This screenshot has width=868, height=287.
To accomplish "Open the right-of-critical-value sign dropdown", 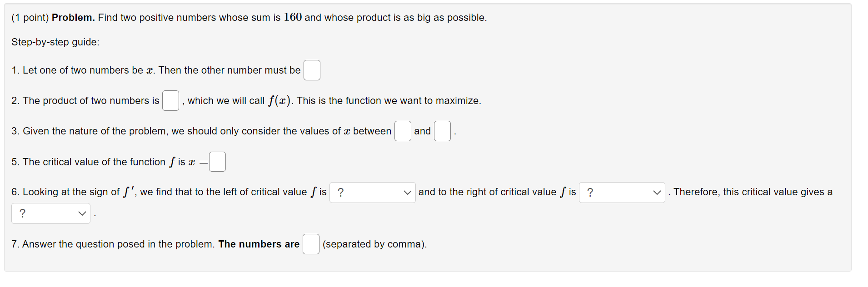I will point(622,192).
